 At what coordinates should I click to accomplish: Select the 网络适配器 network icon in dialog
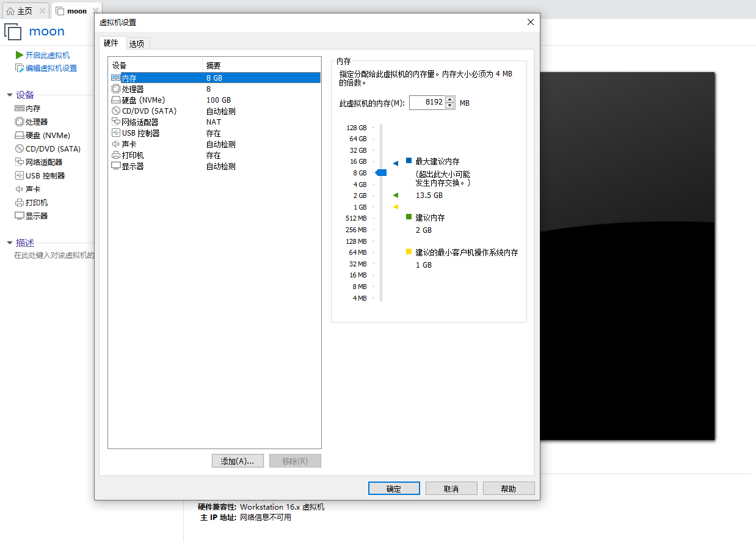click(116, 122)
